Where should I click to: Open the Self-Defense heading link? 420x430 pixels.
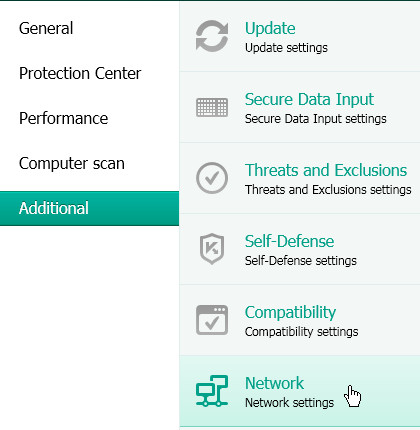click(x=289, y=241)
